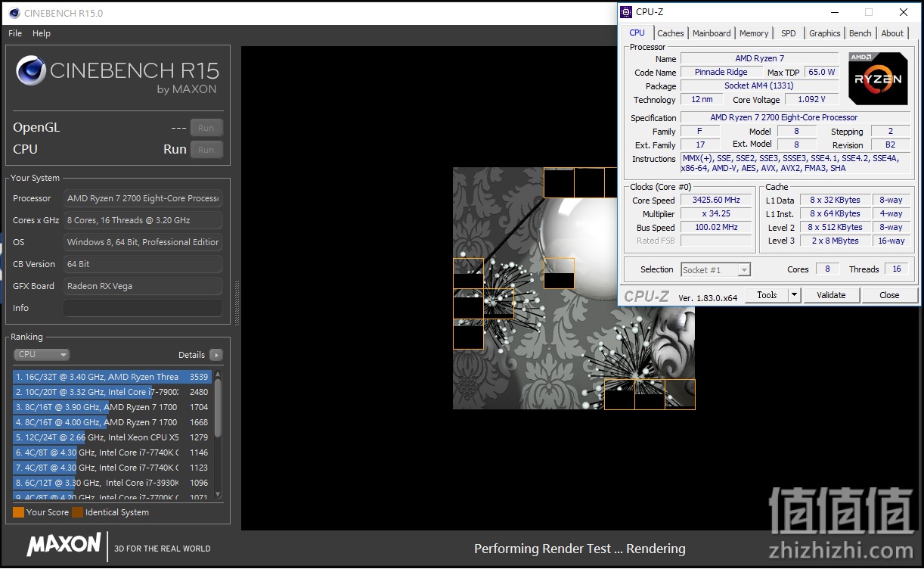924x569 pixels.
Task: Click the Cinebench sphere logo in the left panel
Action: click(31, 72)
